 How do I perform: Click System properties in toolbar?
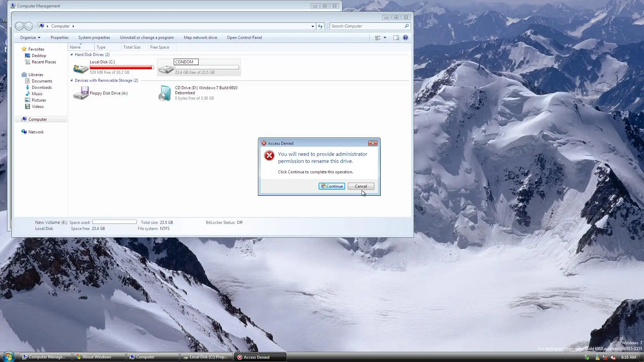pyautogui.click(x=94, y=38)
